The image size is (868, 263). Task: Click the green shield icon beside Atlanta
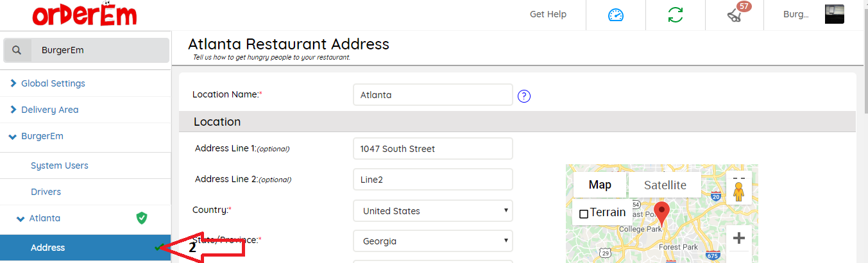tap(142, 218)
